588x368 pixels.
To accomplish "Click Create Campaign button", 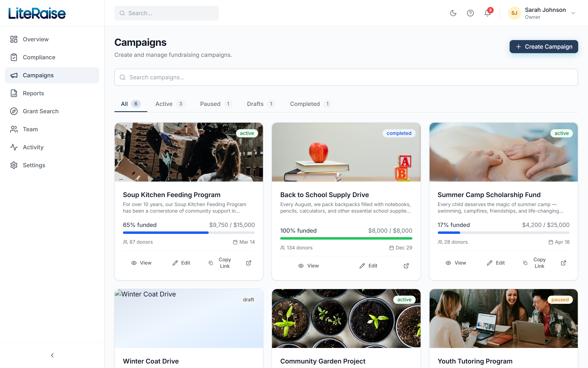I will click(x=544, y=46).
